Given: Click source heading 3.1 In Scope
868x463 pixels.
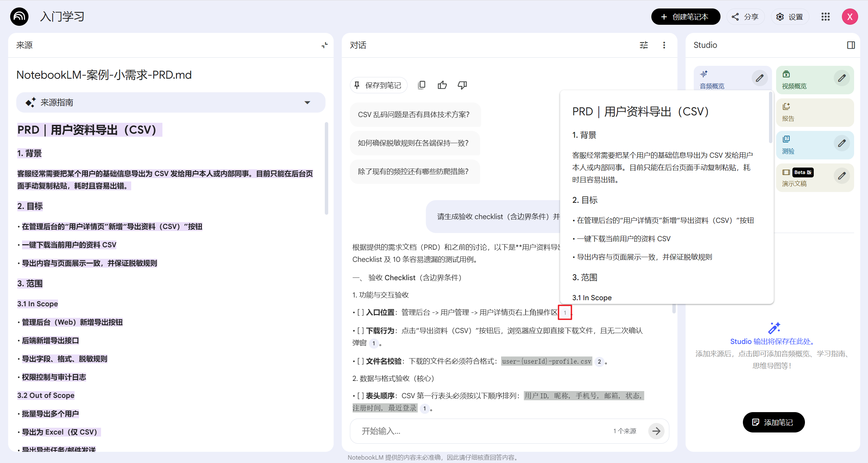Looking at the screenshot, I should [x=38, y=304].
